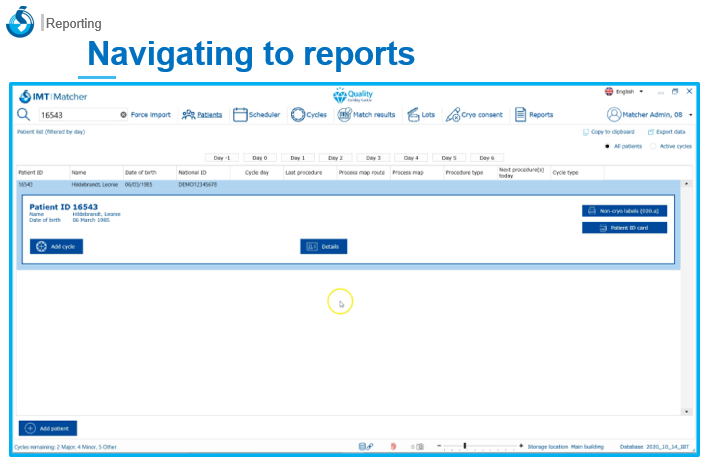Click the magnifying glass search icon

coord(24,114)
